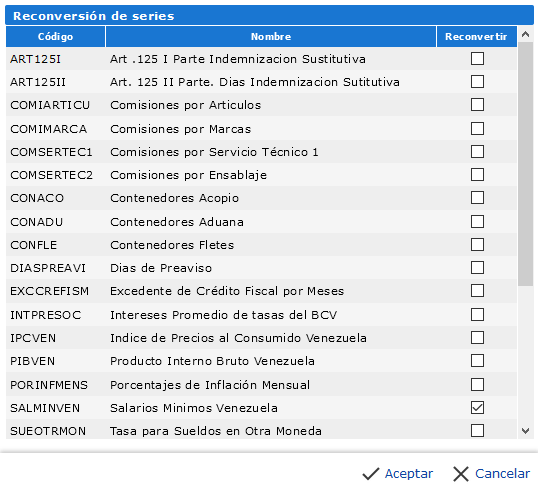Click the vertical scrollbar thumb
Screen dimensions: 538x494
pyautogui.click(x=525, y=164)
